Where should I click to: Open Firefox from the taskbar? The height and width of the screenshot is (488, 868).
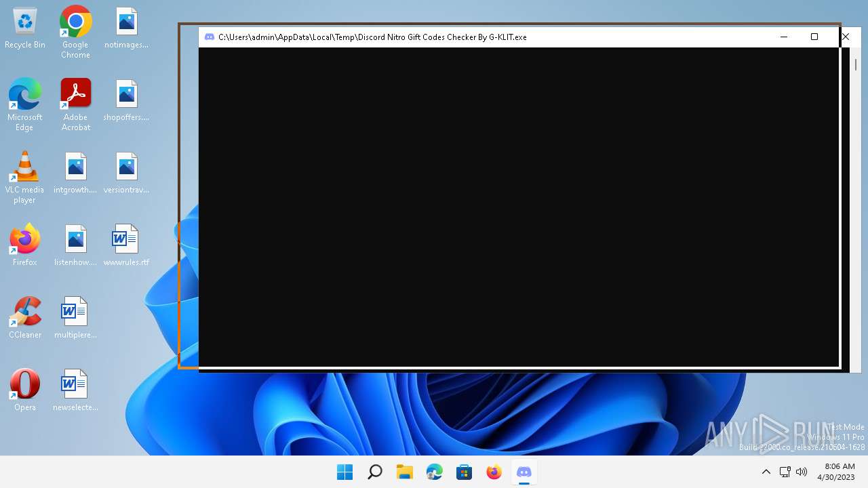click(x=494, y=472)
